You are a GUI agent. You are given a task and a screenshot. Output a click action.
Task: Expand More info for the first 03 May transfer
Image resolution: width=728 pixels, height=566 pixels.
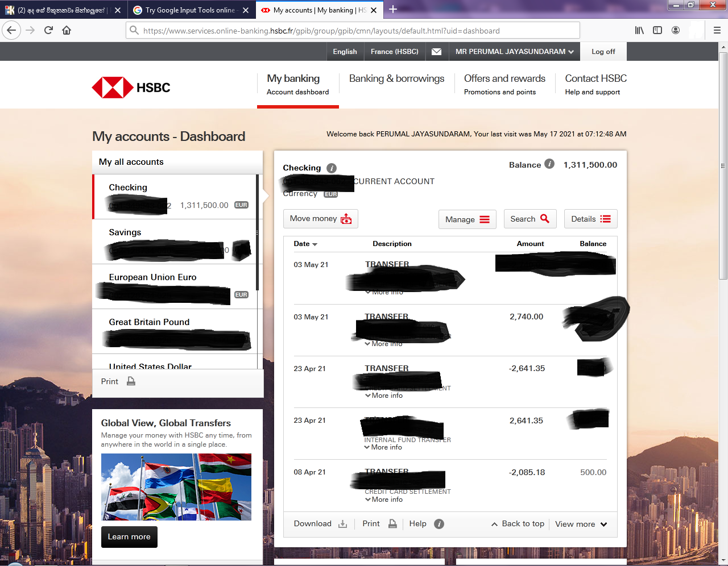pos(384,292)
